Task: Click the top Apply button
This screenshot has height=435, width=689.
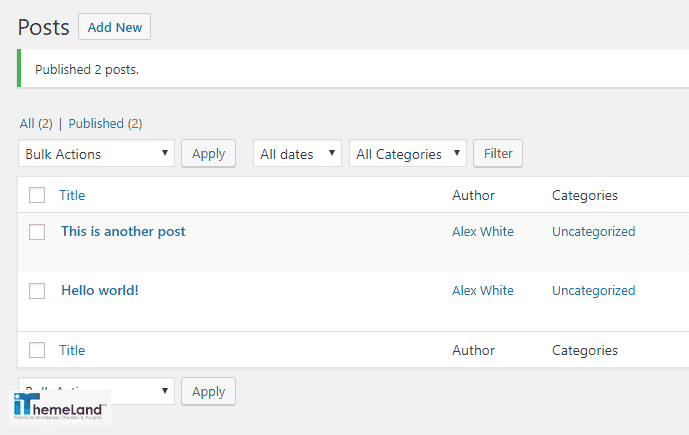Action: click(208, 153)
